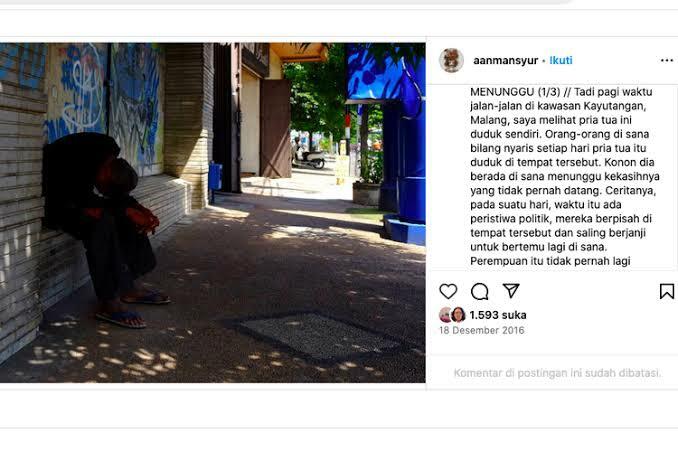This screenshot has width=678, height=452.
Task: Click the second liker's small avatar
Action: (x=458, y=315)
